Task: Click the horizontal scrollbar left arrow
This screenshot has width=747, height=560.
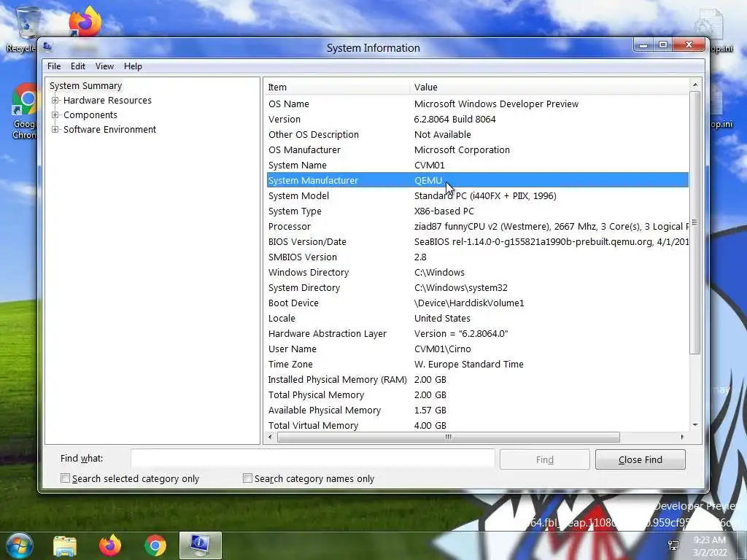Action: [270, 437]
